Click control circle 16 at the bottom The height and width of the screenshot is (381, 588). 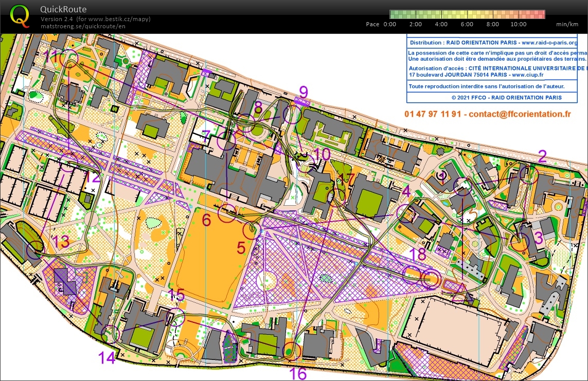pyautogui.click(x=292, y=351)
